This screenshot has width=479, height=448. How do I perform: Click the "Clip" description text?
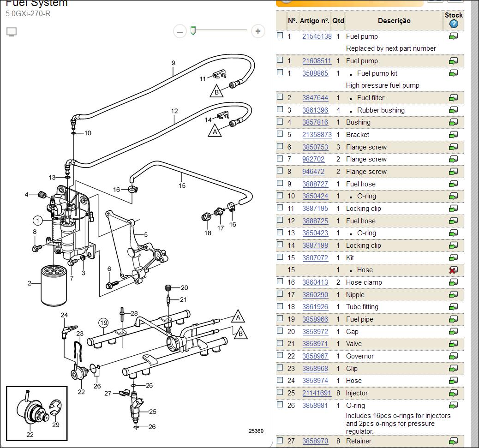tap(352, 369)
